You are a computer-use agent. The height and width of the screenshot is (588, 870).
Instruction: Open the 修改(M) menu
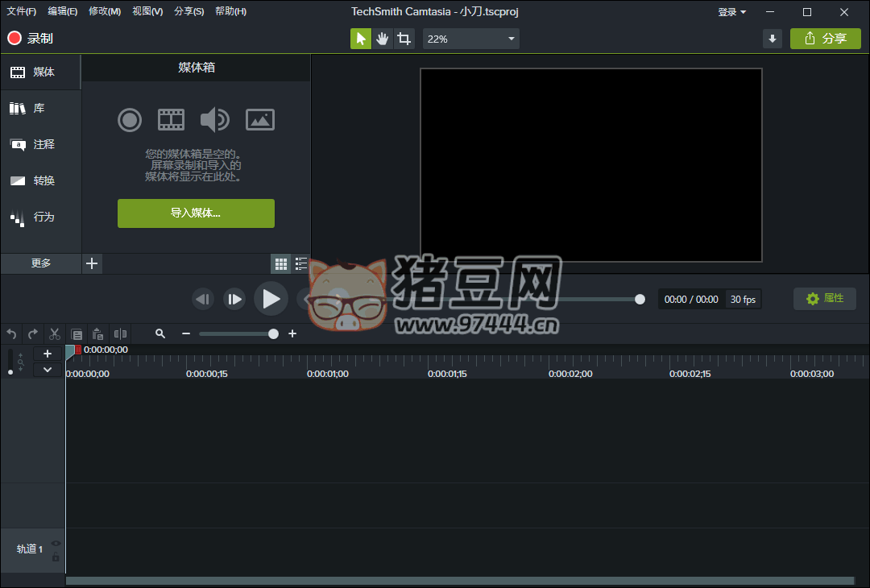(105, 11)
